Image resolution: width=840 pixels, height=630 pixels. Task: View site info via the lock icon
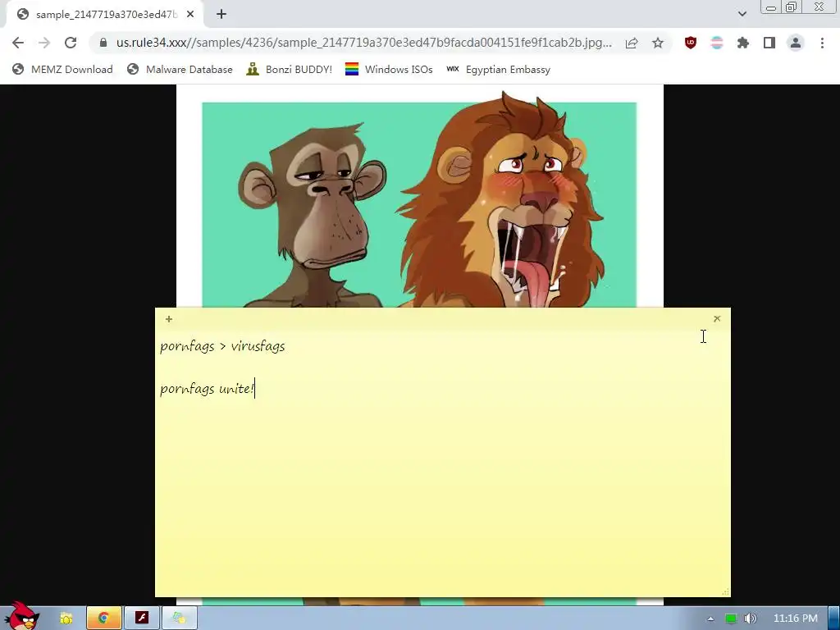coord(103,43)
